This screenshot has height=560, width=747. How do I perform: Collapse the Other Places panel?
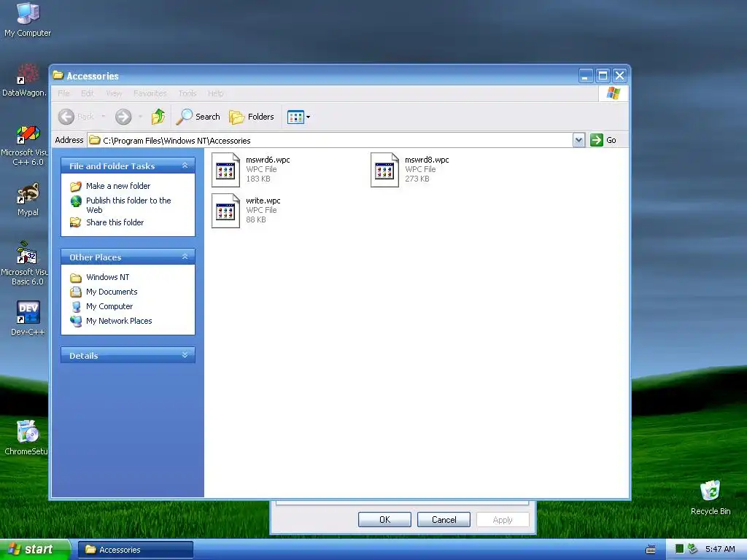pos(185,257)
